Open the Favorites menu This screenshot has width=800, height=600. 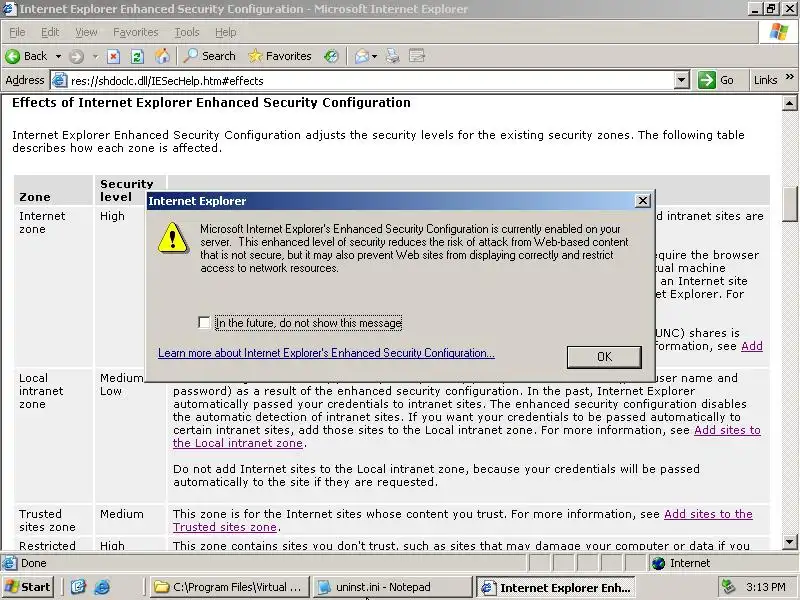point(136,32)
